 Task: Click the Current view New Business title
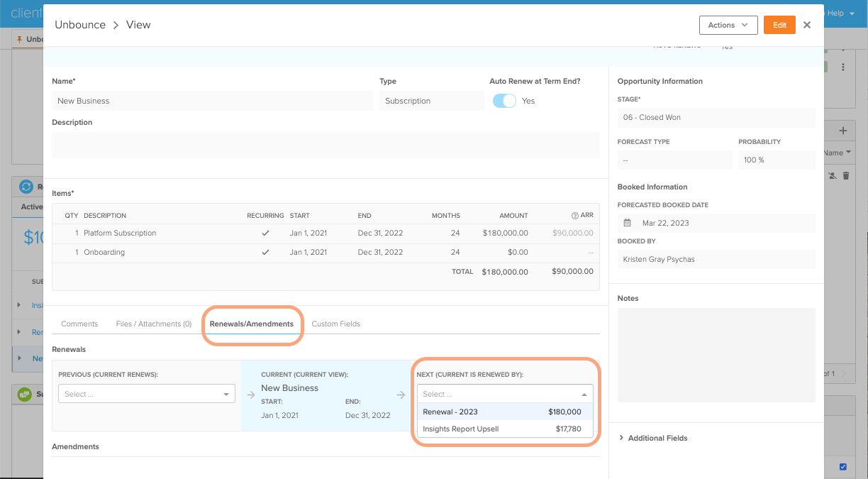coord(289,388)
